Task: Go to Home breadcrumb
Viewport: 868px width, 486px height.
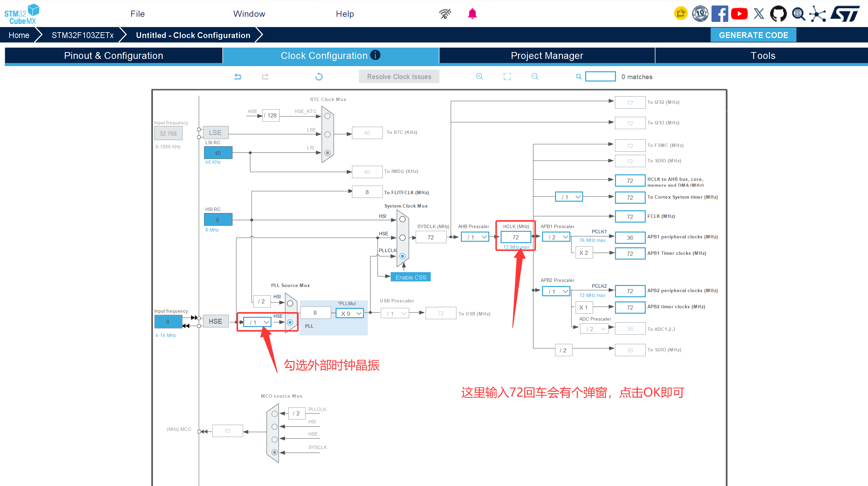Action: [x=19, y=35]
